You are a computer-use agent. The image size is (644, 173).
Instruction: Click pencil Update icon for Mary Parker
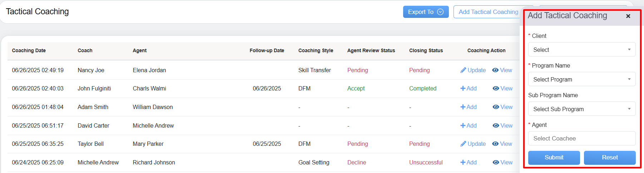coord(463,144)
